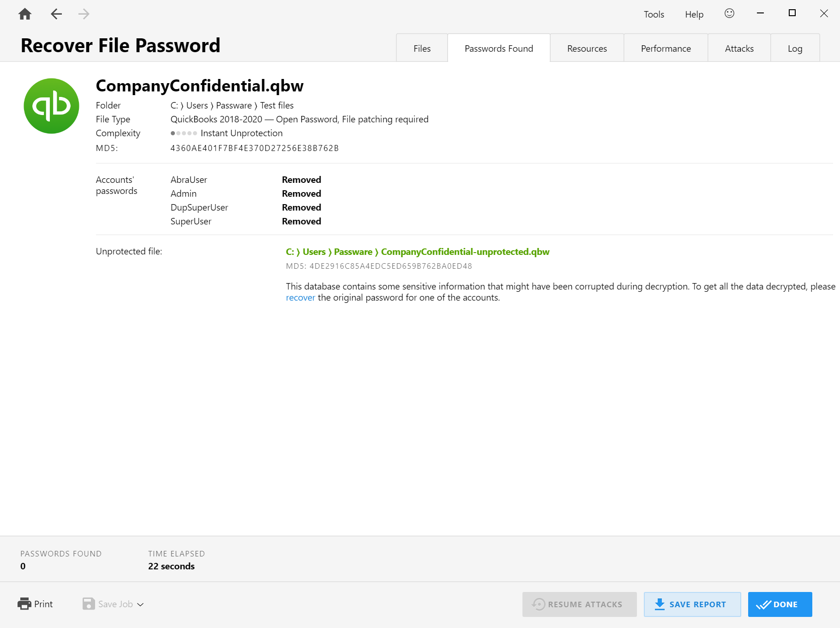Open the smiley feedback icon
Viewport: 840px width, 628px height.
(x=729, y=13)
